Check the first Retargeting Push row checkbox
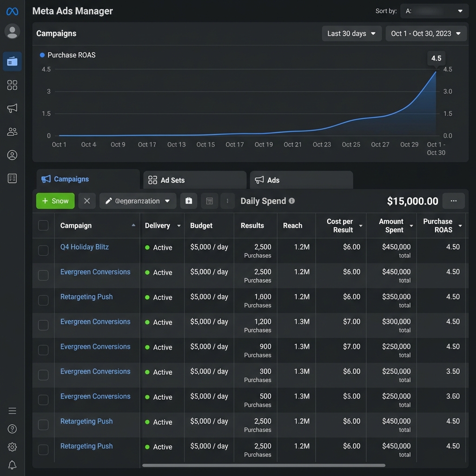Image resolution: width=476 pixels, height=476 pixels. click(x=43, y=300)
